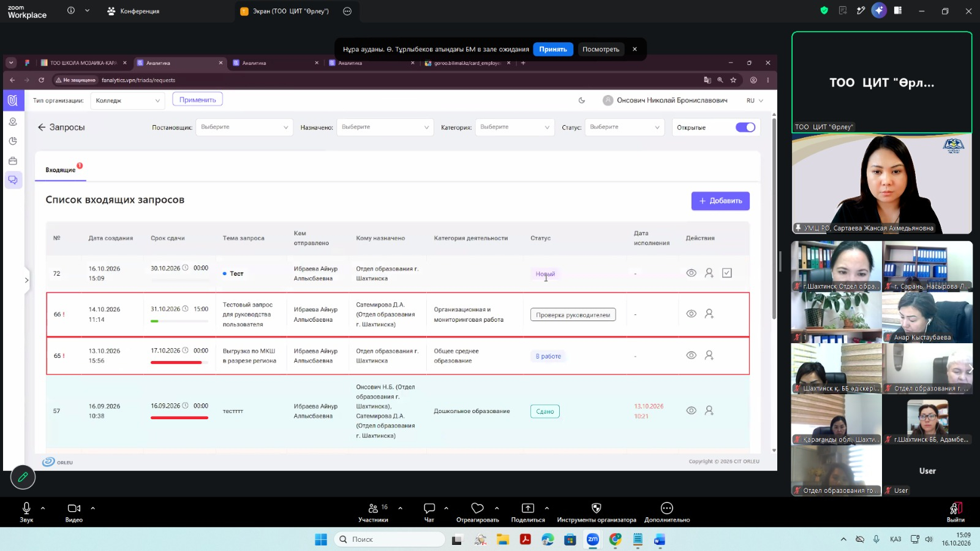
Task: Click the Zoom Видео camera icon
Action: tap(74, 508)
